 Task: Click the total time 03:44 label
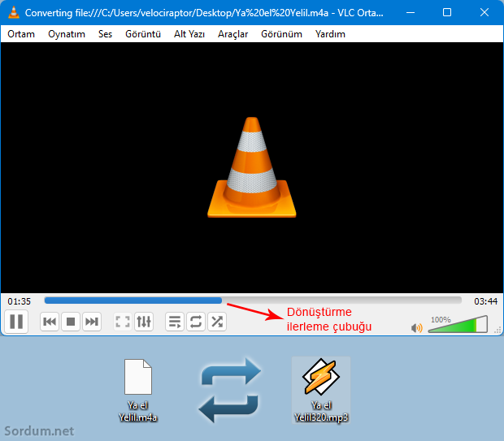(485, 301)
